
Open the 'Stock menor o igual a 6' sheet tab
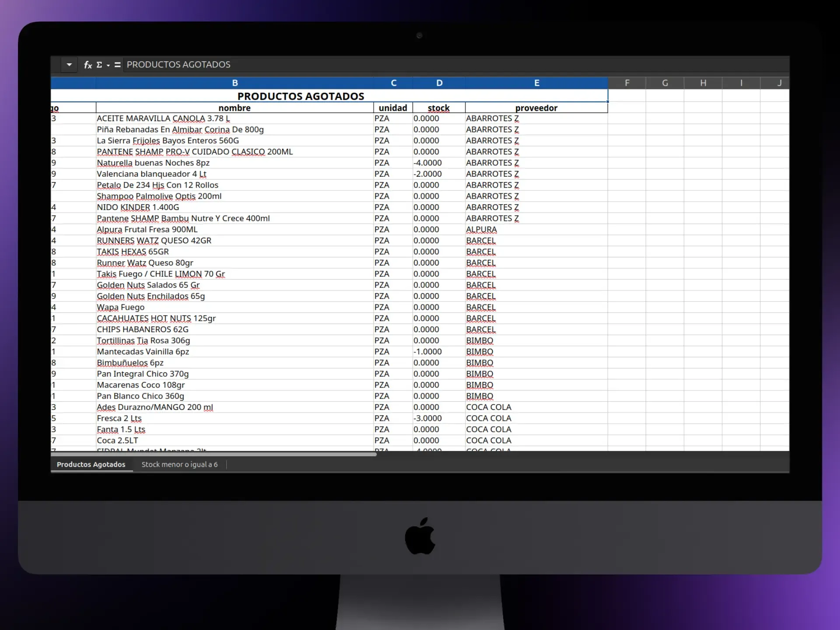click(179, 464)
